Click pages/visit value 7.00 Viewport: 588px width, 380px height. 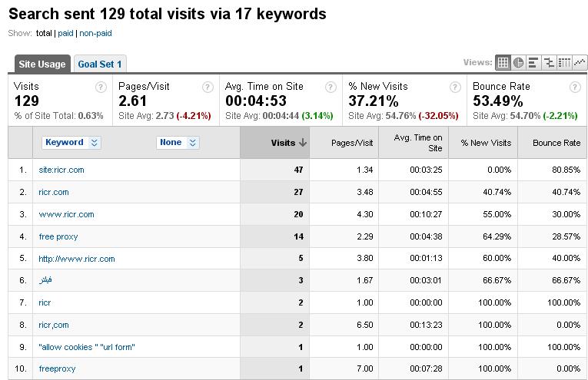365,368
